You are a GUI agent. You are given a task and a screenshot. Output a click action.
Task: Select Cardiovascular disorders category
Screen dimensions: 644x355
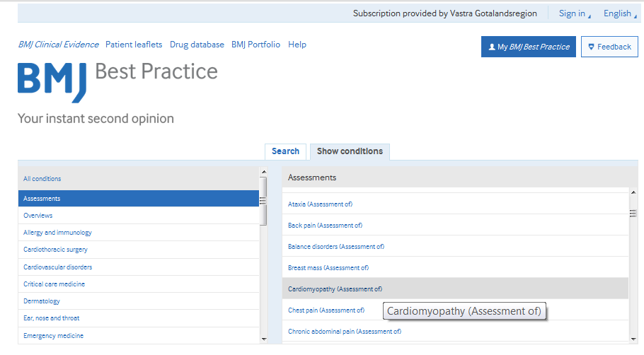click(139, 267)
